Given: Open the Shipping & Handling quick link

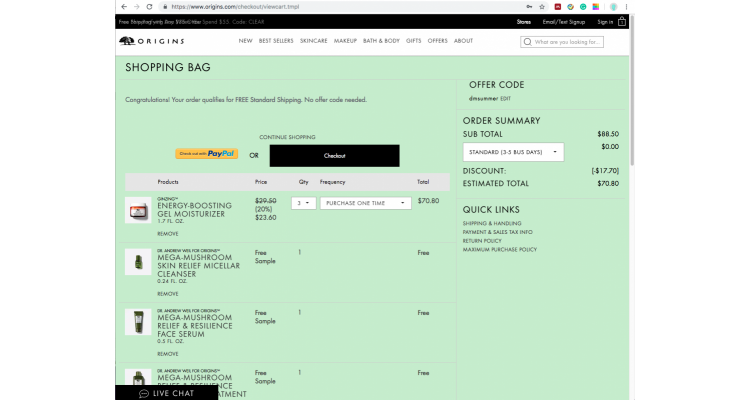Looking at the screenshot, I should tap(492, 223).
